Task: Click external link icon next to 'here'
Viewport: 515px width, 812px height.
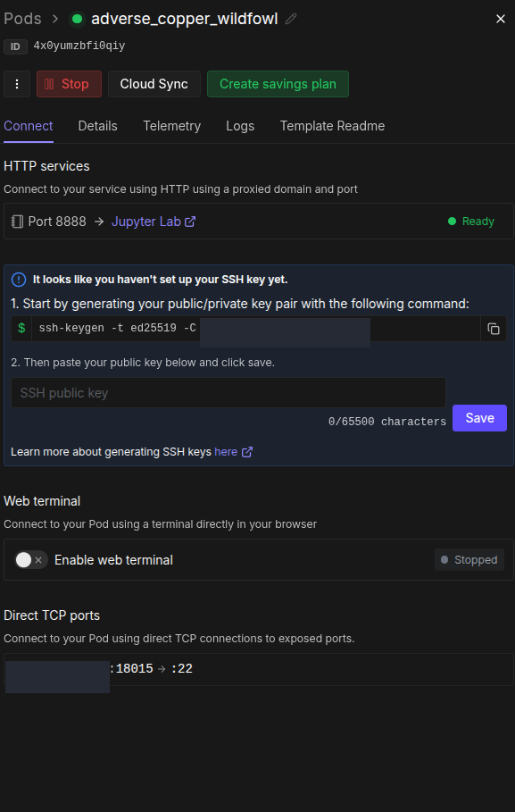Action: (247, 452)
